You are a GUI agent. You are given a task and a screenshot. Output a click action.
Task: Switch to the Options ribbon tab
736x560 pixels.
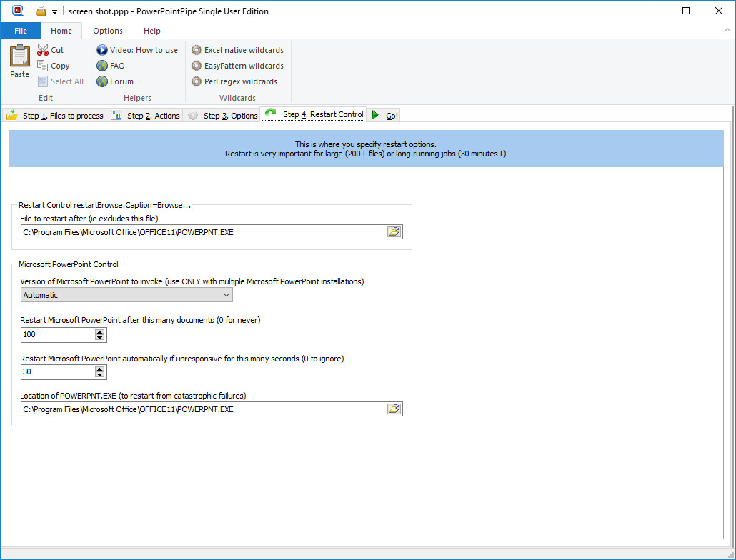[108, 31]
